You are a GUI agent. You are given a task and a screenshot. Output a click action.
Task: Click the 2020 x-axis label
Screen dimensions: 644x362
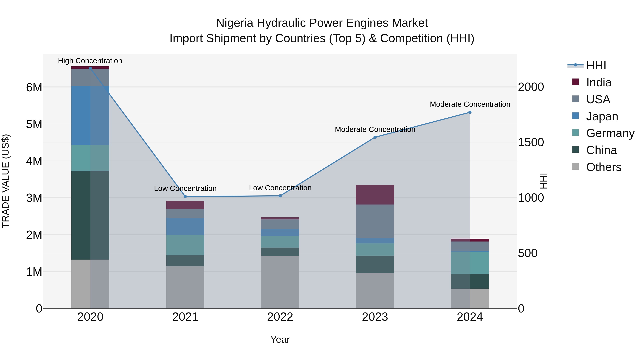point(90,317)
